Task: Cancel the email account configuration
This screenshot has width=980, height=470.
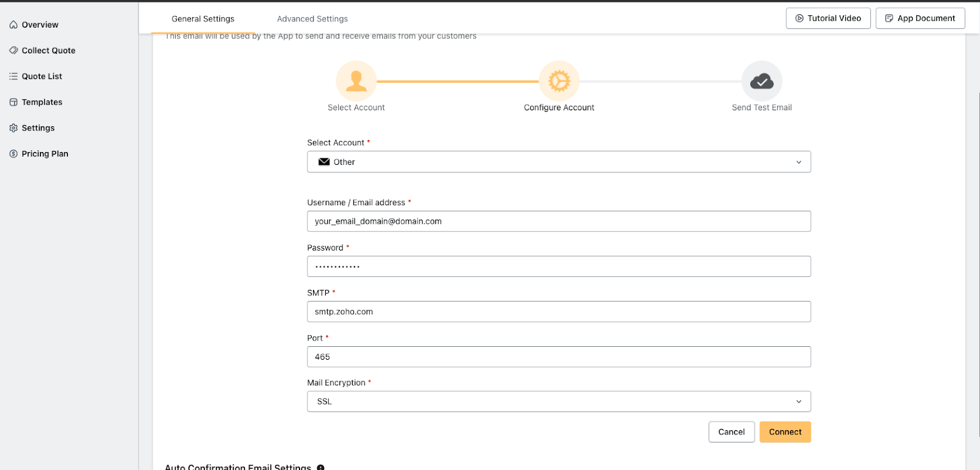Action: [731, 432]
